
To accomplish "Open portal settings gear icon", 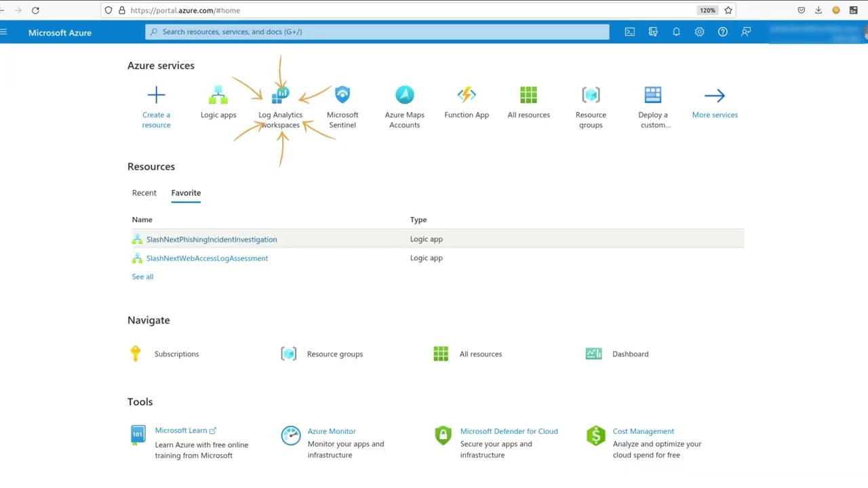I will coord(699,32).
